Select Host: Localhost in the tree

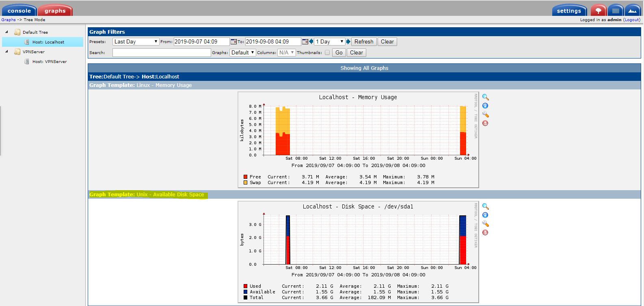point(48,42)
